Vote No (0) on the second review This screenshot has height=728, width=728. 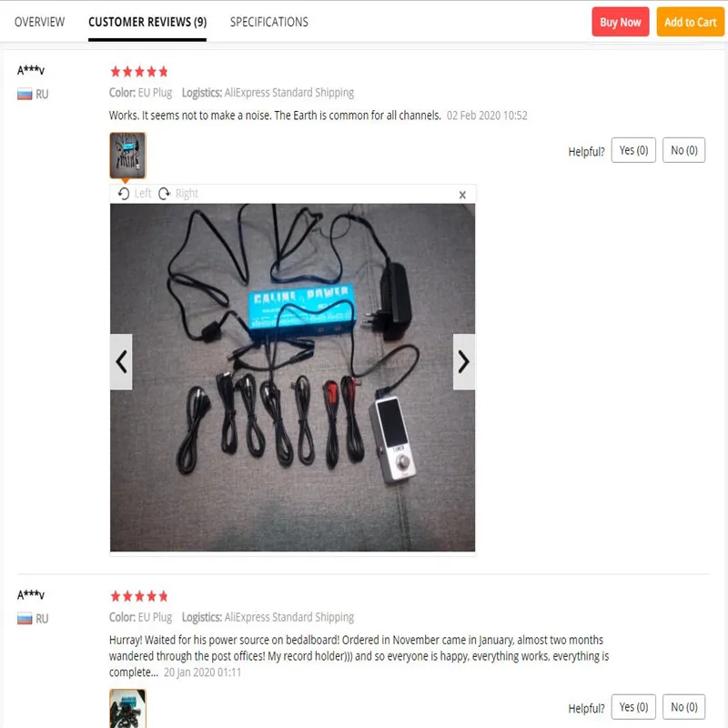(684, 707)
